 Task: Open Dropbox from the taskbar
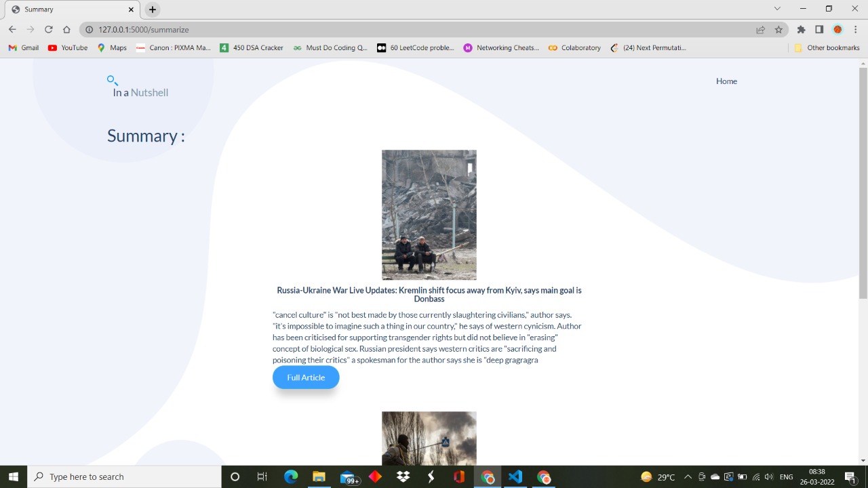click(403, 476)
